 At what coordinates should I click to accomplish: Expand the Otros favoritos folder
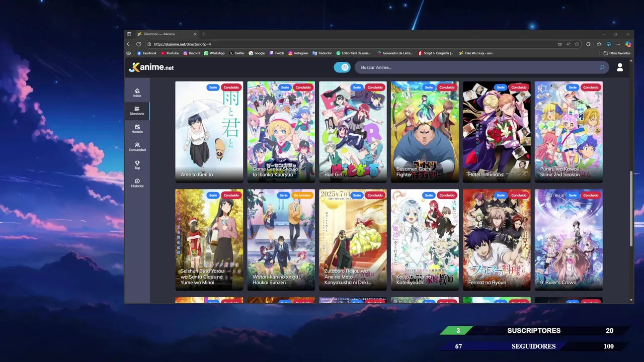point(617,53)
